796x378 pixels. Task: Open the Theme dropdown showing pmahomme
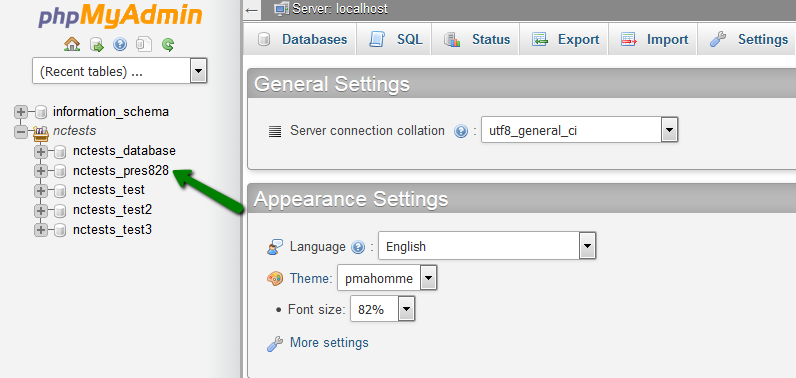click(x=387, y=278)
